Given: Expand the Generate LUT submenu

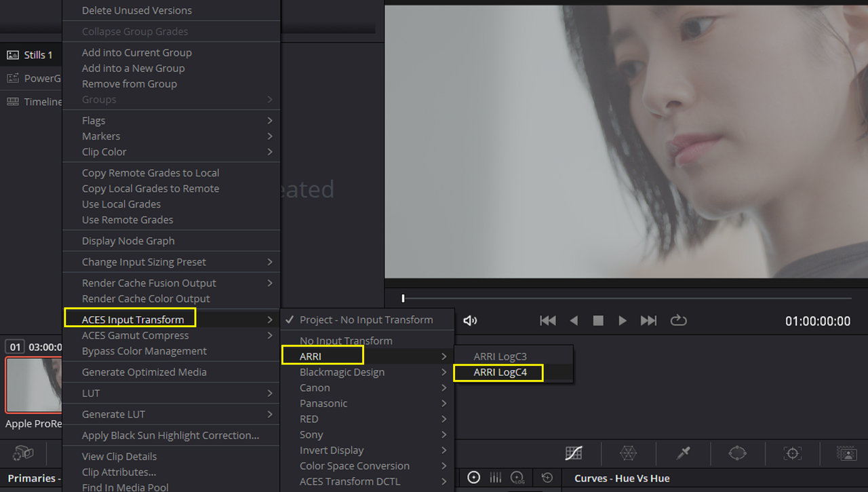Looking at the screenshot, I should coord(171,414).
